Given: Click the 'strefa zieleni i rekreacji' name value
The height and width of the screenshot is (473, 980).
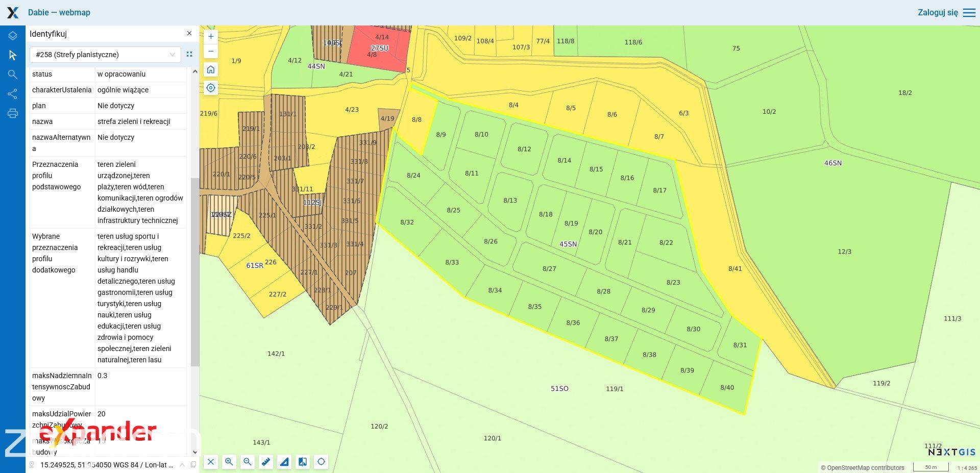Looking at the screenshot, I should (x=134, y=121).
